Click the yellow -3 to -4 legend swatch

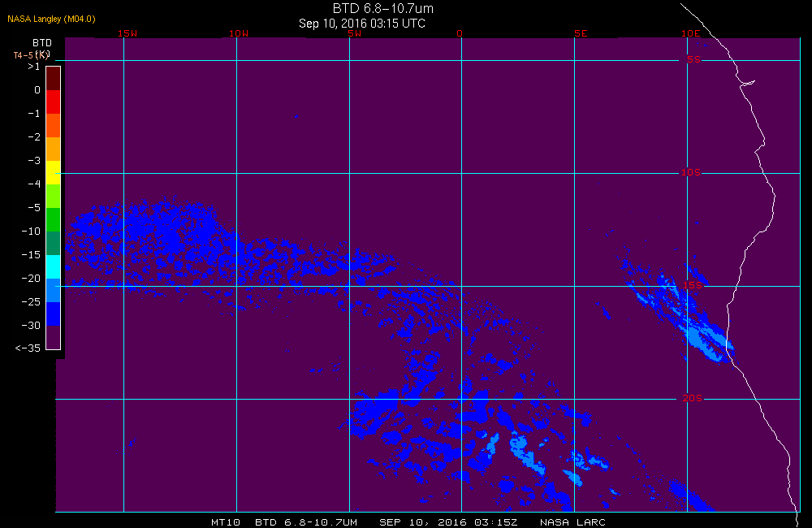point(54,172)
